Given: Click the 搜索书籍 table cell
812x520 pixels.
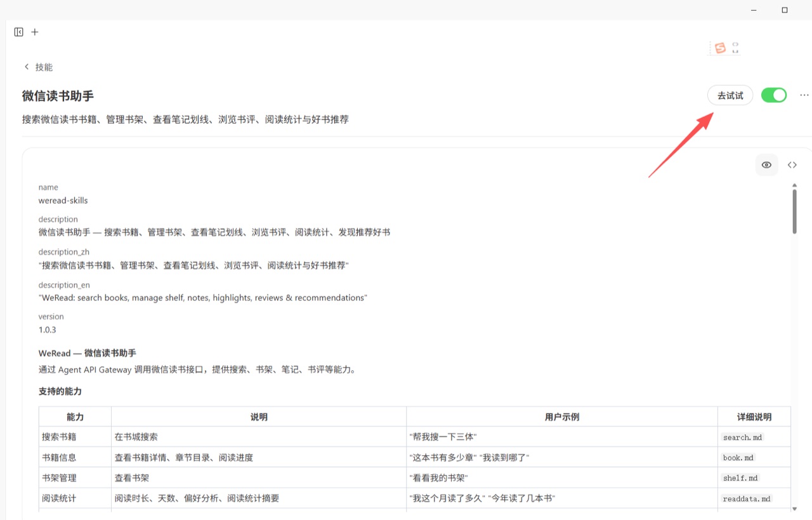Looking at the screenshot, I should (75, 437).
